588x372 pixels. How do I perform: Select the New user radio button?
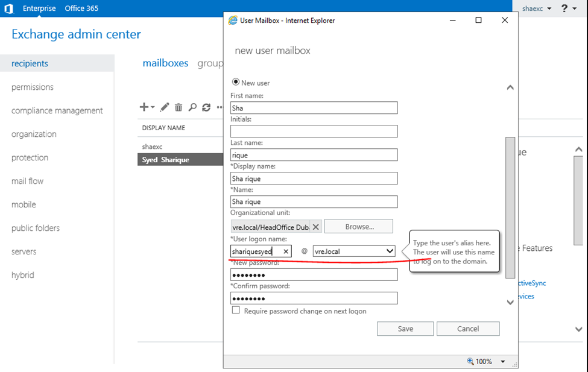[236, 83]
